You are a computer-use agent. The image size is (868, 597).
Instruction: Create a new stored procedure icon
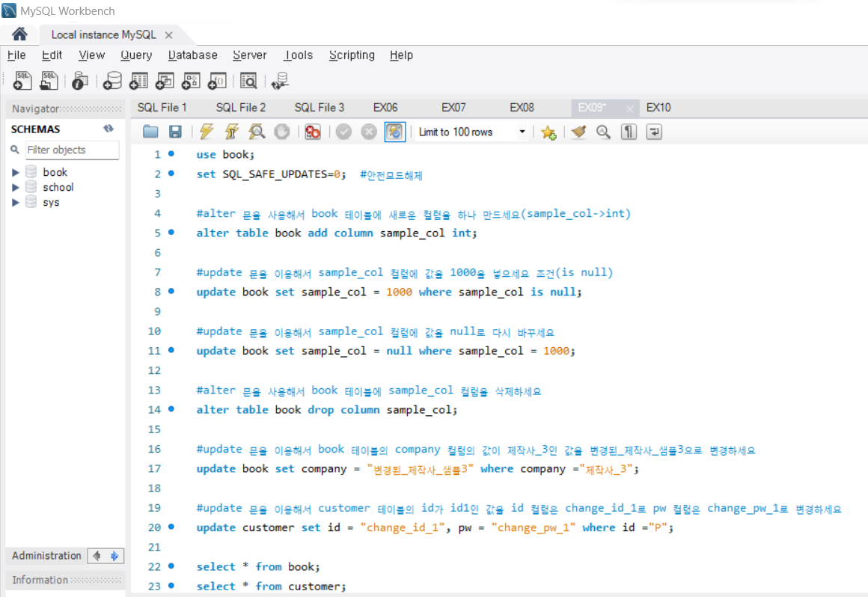pyautogui.click(x=191, y=81)
